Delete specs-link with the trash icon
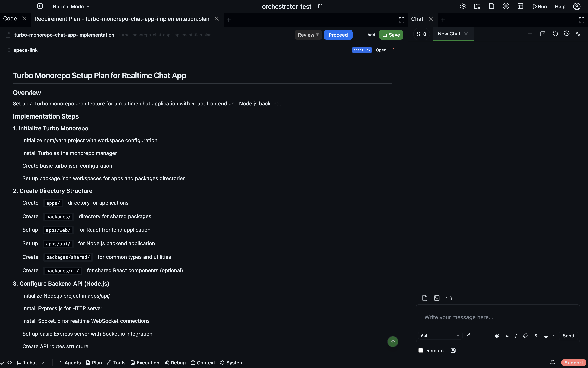The image size is (588, 368). point(394,50)
